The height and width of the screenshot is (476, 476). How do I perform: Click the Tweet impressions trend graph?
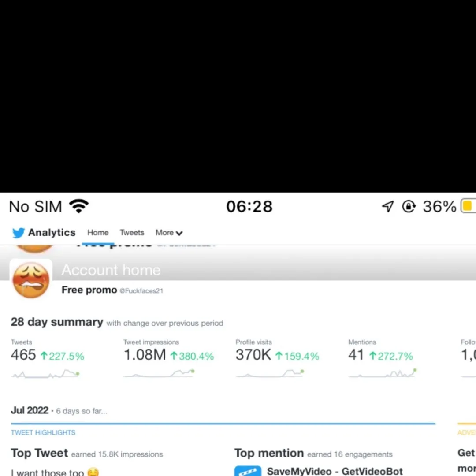point(159,374)
